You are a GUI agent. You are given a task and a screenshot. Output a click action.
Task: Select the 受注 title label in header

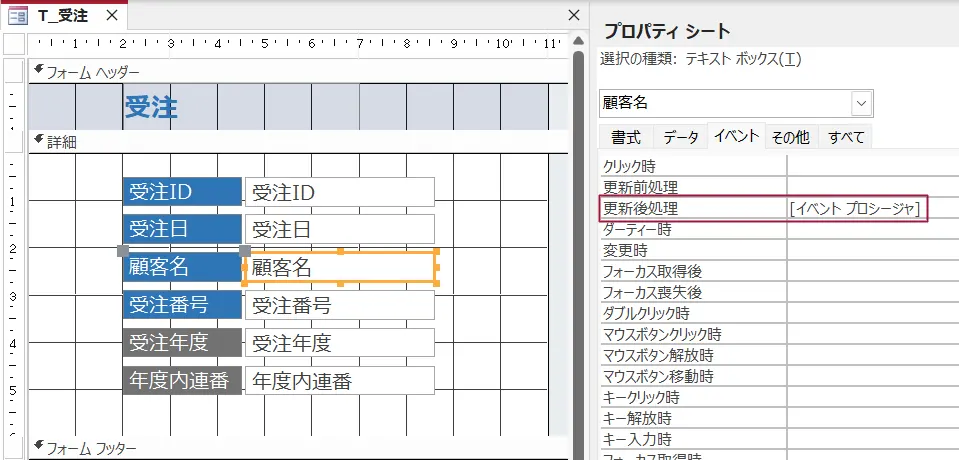point(151,108)
